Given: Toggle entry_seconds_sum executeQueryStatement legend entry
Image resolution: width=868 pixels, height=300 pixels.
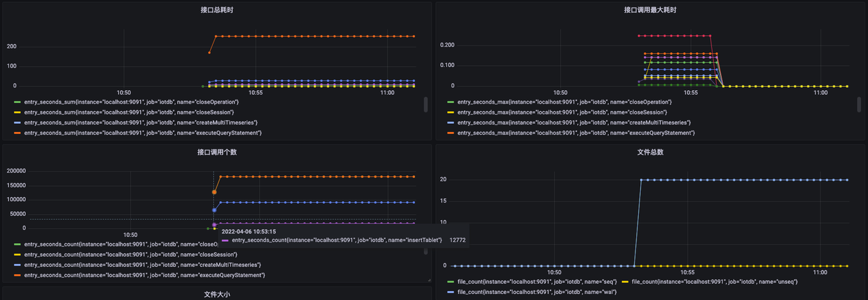Looking at the screenshot, I should click(x=142, y=133).
